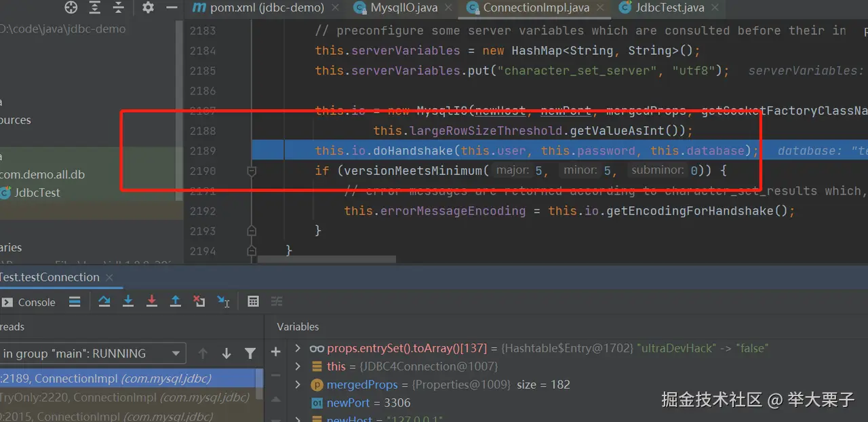This screenshot has width=868, height=422.
Task: Click the Trace Current Stream Chain icon
Action: point(277,301)
